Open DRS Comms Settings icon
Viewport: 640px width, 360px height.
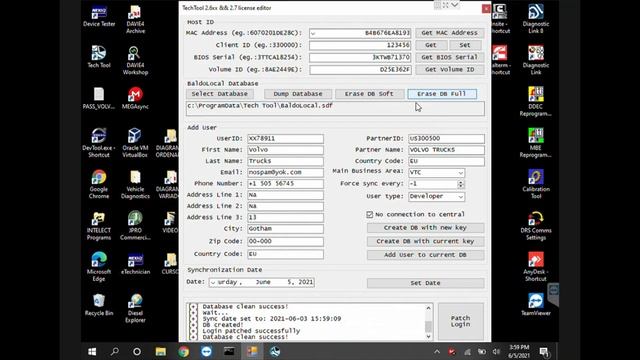(536, 226)
